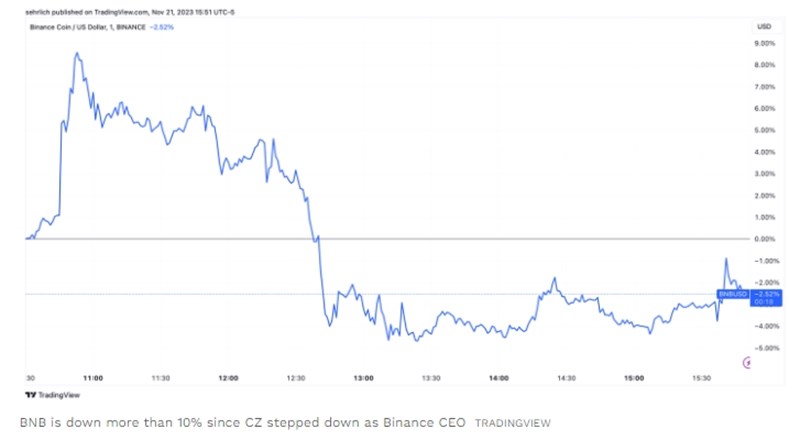Click the 9.00% price scale label
800x440 pixels.
764,43
